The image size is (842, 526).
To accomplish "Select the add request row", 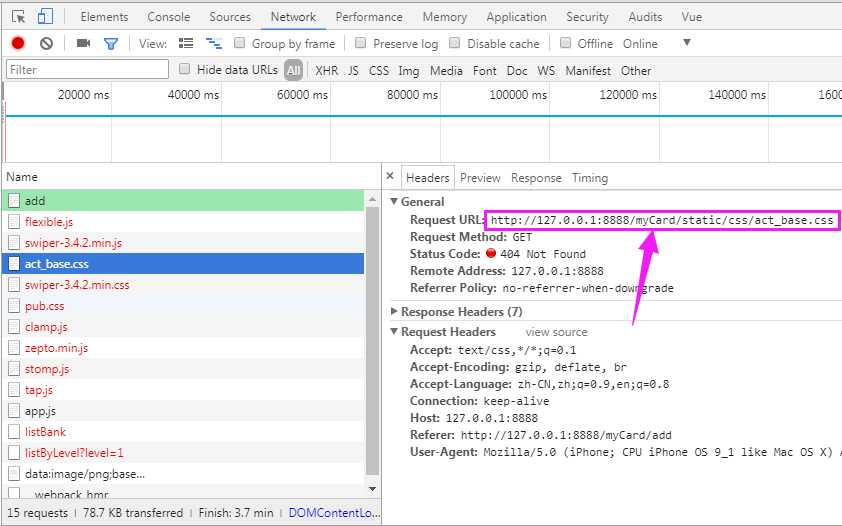I will coord(183,201).
